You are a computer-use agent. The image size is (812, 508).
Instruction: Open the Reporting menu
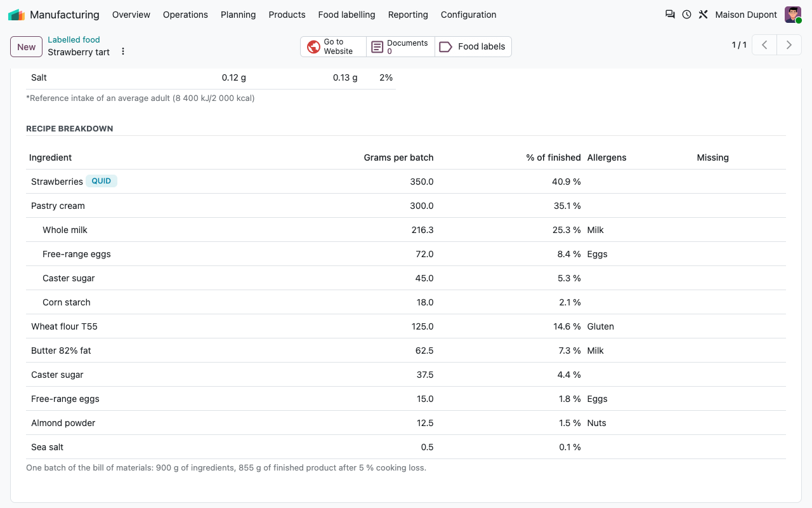pyautogui.click(x=408, y=15)
